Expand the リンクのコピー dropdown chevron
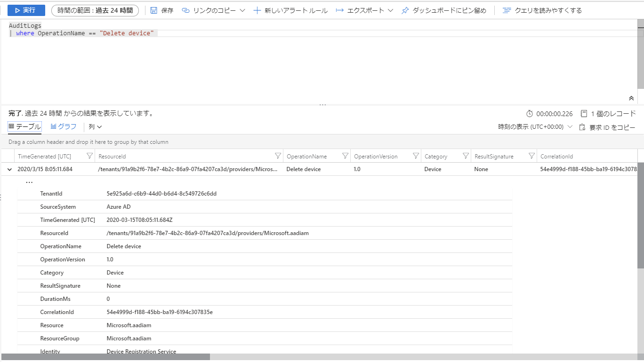 click(x=242, y=10)
